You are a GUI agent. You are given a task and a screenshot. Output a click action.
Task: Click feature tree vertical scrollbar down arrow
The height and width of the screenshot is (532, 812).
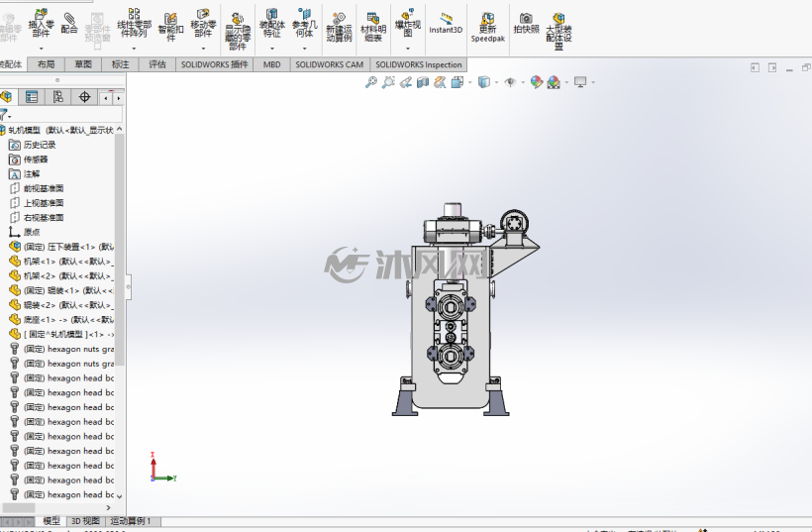(120, 495)
